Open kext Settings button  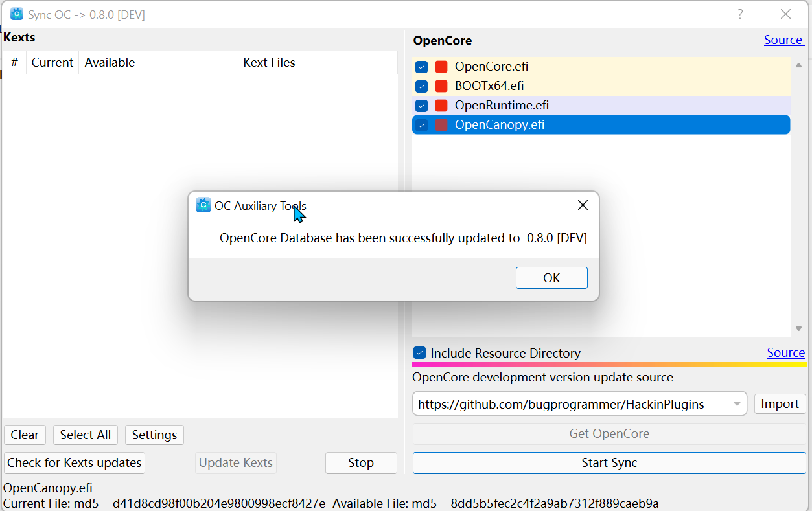click(x=154, y=435)
